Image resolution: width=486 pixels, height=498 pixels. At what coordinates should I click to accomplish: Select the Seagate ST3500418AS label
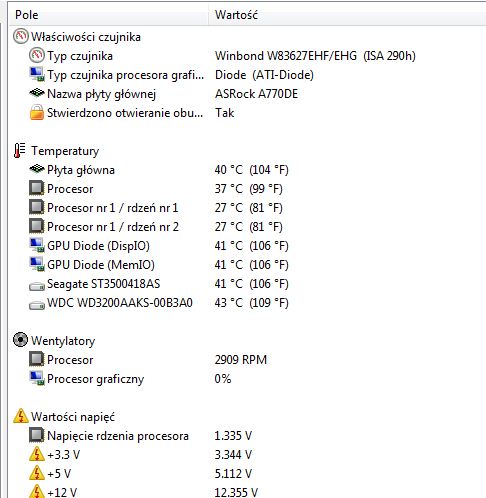(x=103, y=284)
